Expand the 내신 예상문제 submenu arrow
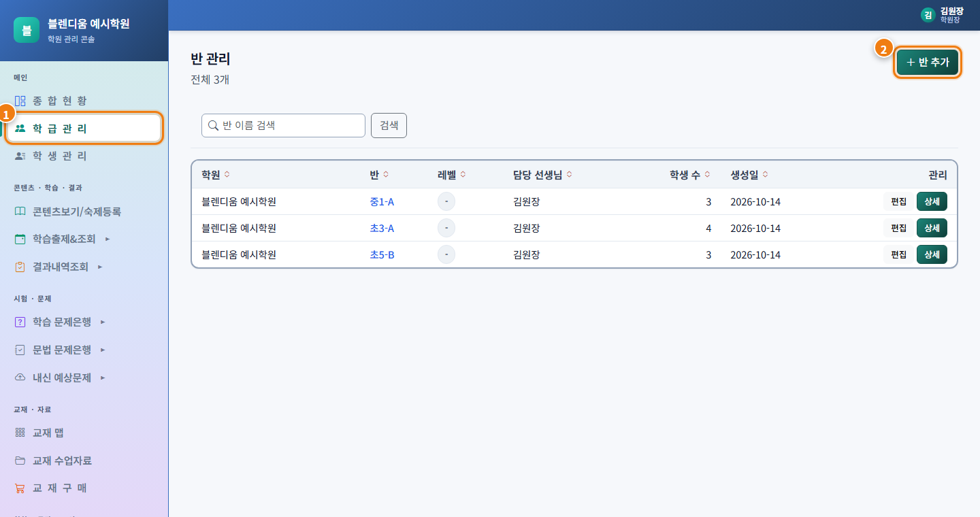 (x=103, y=378)
